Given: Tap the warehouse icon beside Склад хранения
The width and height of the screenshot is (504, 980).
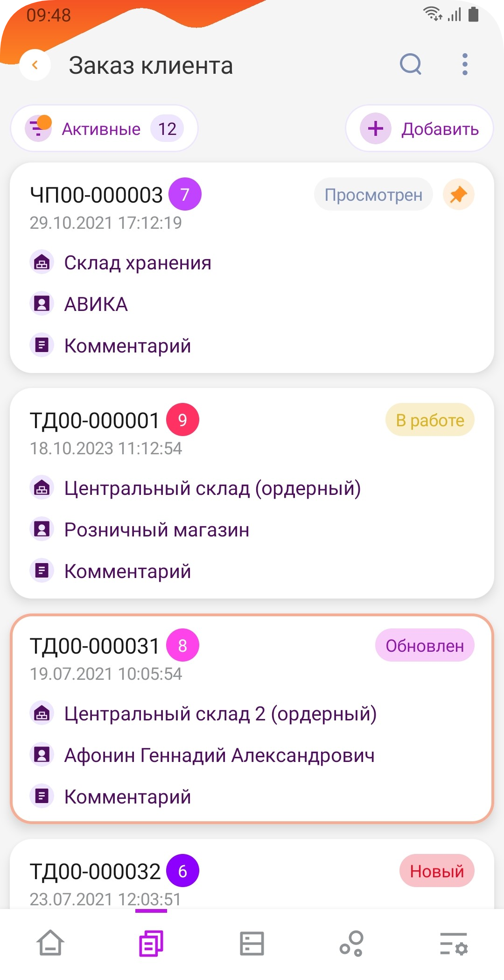Looking at the screenshot, I should (x=42, y=263).
